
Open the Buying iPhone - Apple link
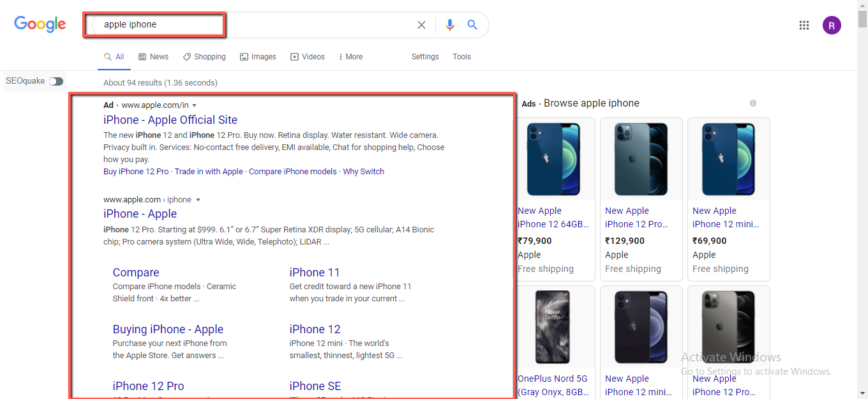(168, 329)
